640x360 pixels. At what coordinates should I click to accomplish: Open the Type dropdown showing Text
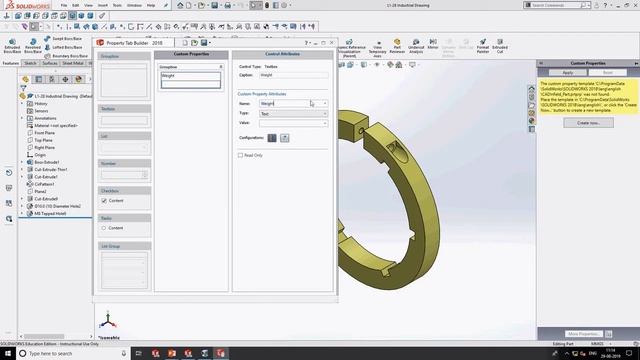pos(325,113)
